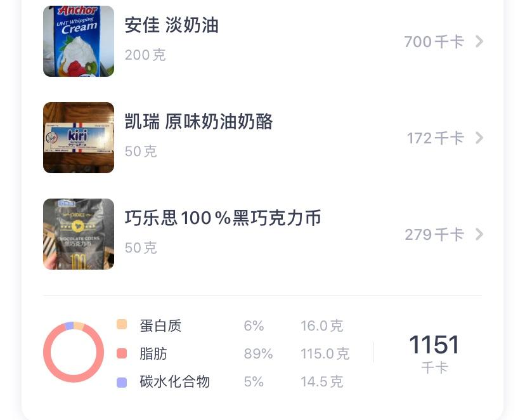Open the 巧乐思黑巧克力币 detail arrow
The image size is (525, 420).
(x=480, y=234)
